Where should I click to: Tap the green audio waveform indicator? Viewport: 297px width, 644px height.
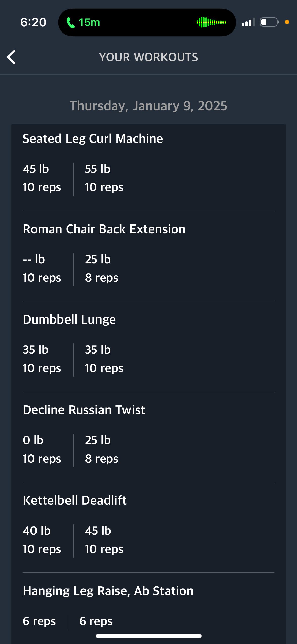coord(211,22)
